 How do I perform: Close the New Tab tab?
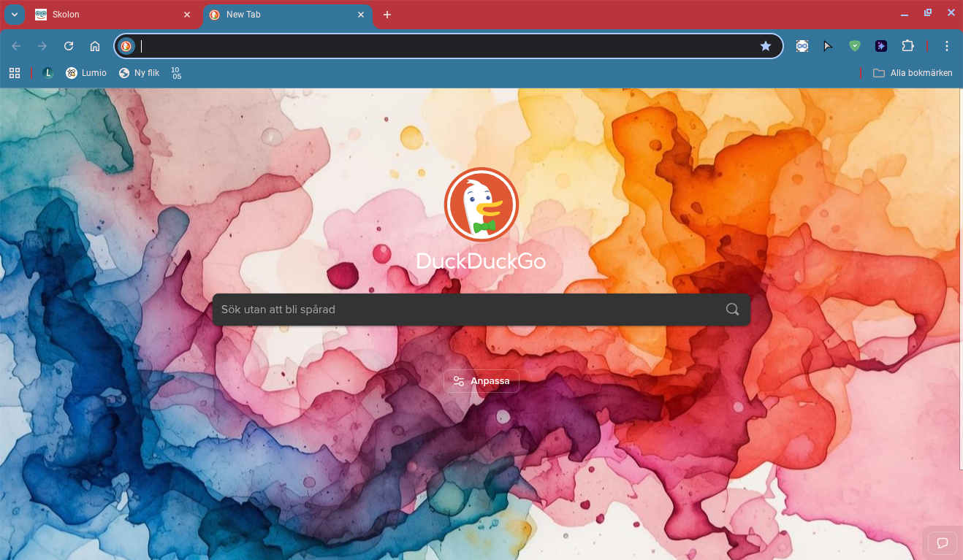[361, 15]
